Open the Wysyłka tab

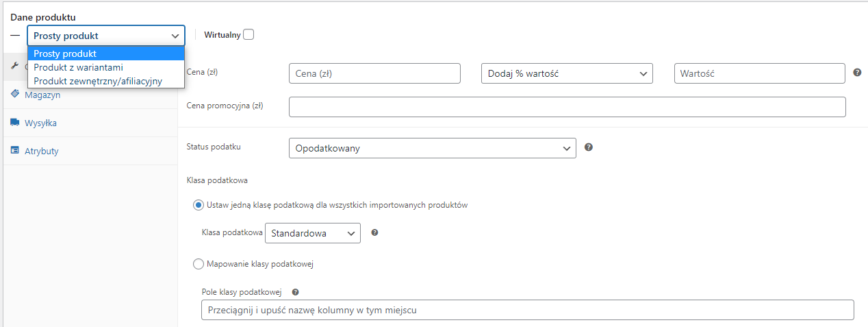point(90,123)
